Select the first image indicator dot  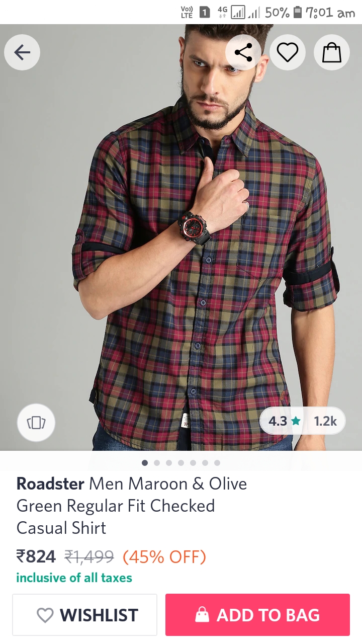145,463
